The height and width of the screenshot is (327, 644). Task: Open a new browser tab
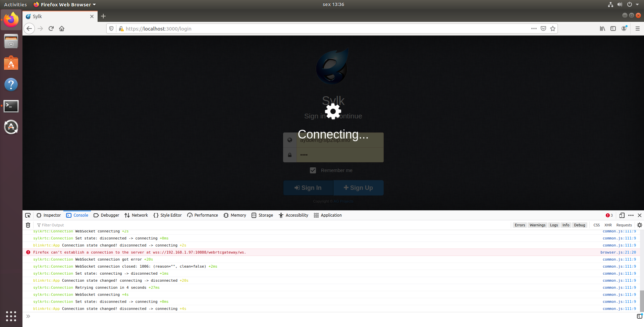pos(103,16)
